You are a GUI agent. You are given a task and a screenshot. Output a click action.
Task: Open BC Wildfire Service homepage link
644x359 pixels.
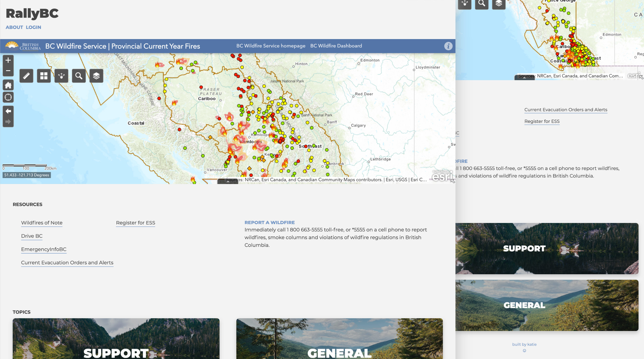(x=271, y=46)
